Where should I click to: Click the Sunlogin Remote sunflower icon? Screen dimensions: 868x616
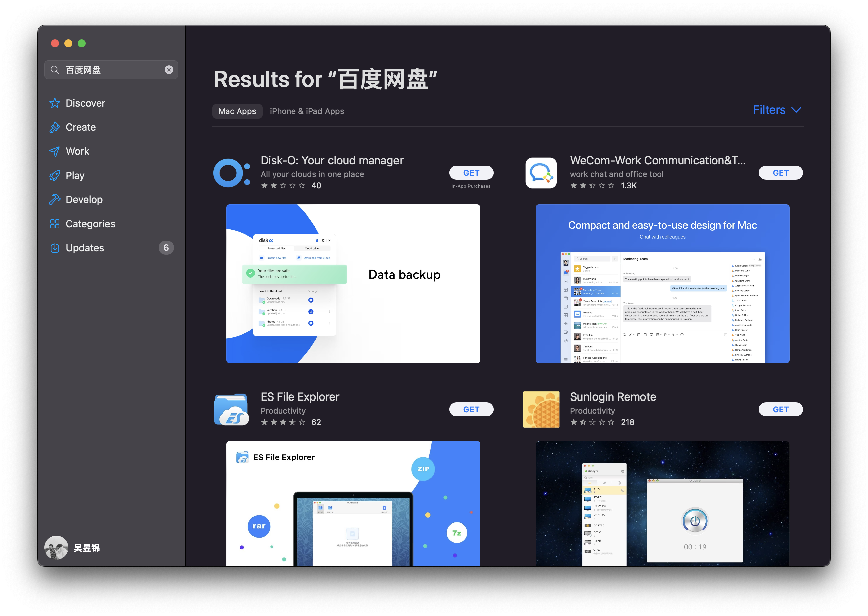click(x=541, y=410)
